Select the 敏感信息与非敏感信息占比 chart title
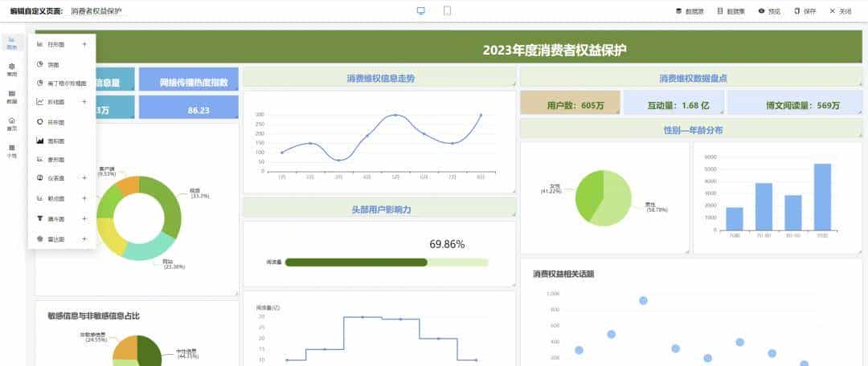This screenshot has height=366, width=868. point(94,315)
